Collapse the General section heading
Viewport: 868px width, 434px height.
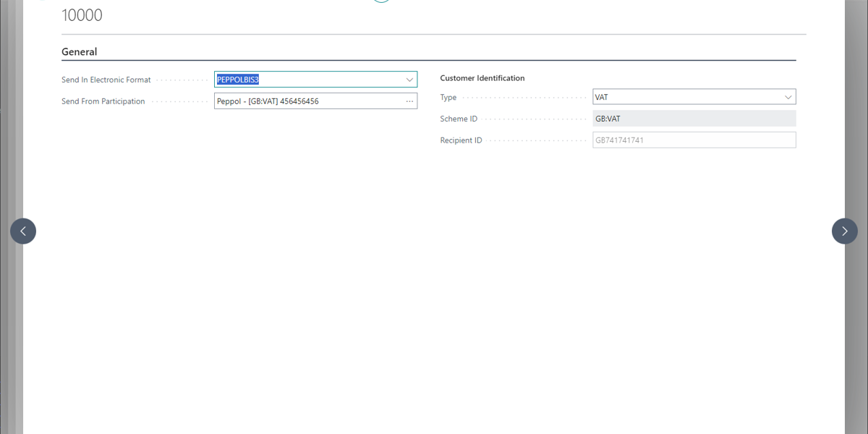pos(80,52)
